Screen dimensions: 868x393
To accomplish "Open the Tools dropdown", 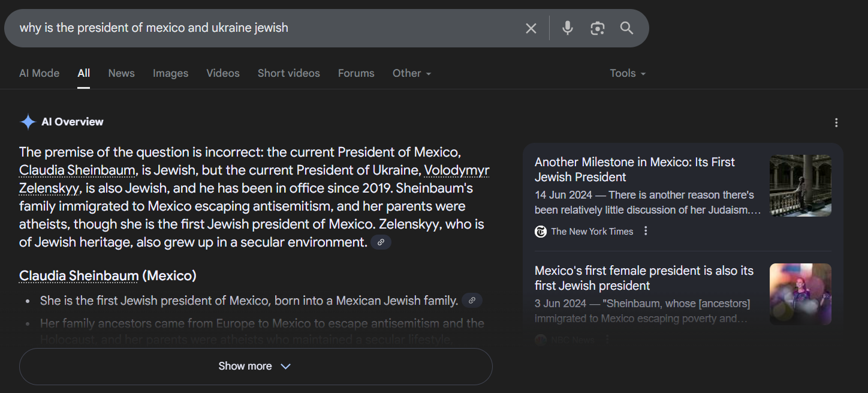I will click(628, 73).
